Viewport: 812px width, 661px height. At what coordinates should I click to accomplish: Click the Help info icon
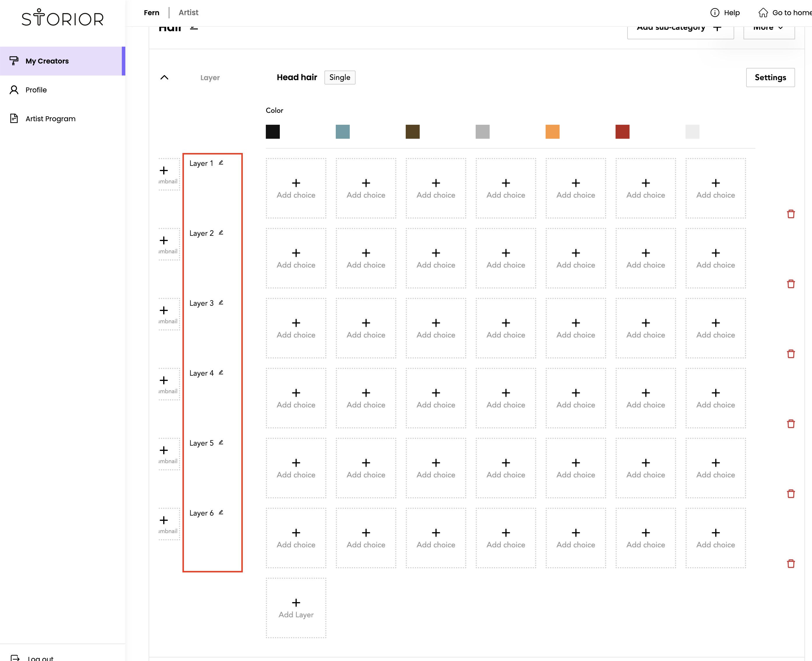tap(715, 13)
